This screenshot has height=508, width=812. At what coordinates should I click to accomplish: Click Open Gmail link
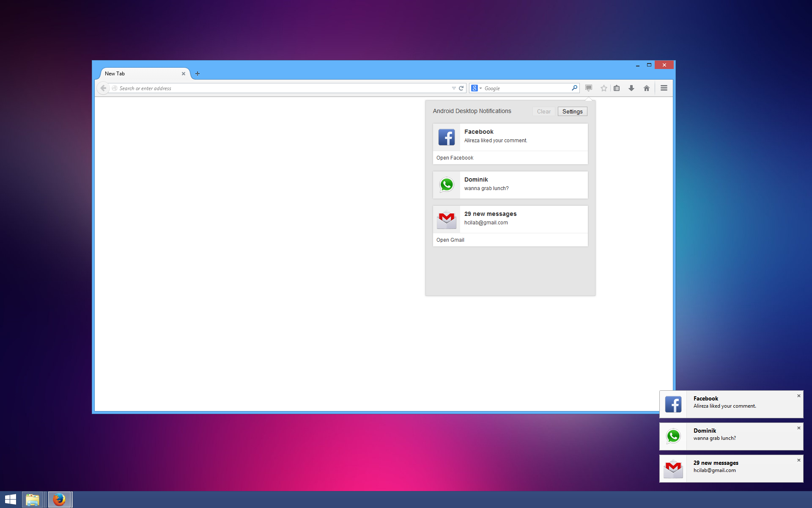click(450, 239)
